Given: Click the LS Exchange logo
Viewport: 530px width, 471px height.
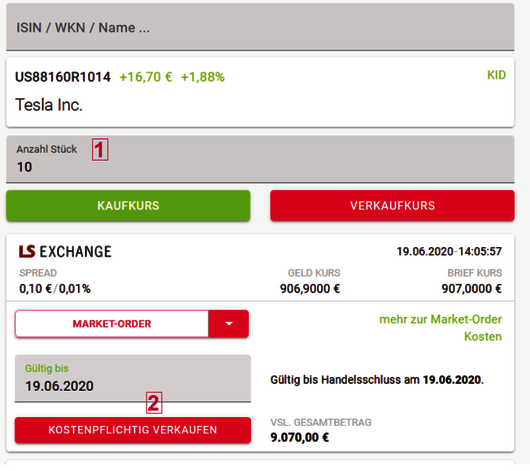Looking at the screenshot, I should click(x=65, y=252).
